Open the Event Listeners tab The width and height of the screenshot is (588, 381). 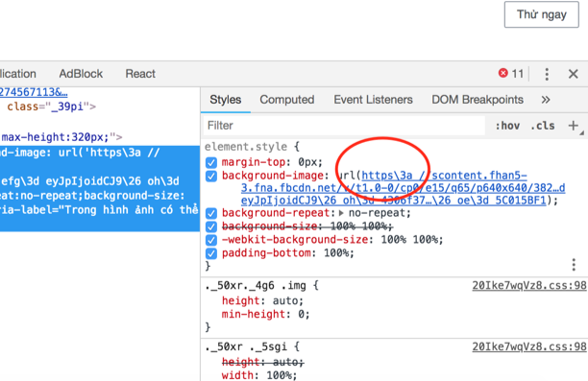pyautogui.click(x=373, y=100)
